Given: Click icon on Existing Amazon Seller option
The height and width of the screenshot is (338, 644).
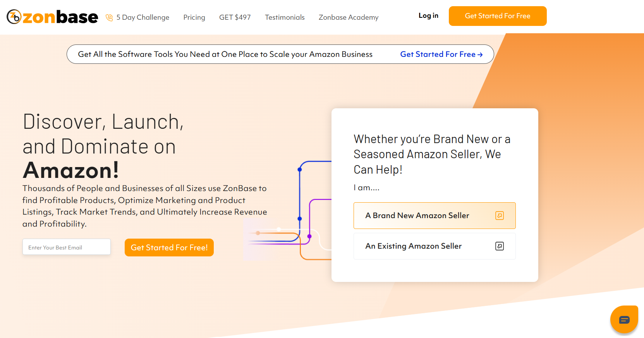Looking at the screenshot, I should click(500, 246).
